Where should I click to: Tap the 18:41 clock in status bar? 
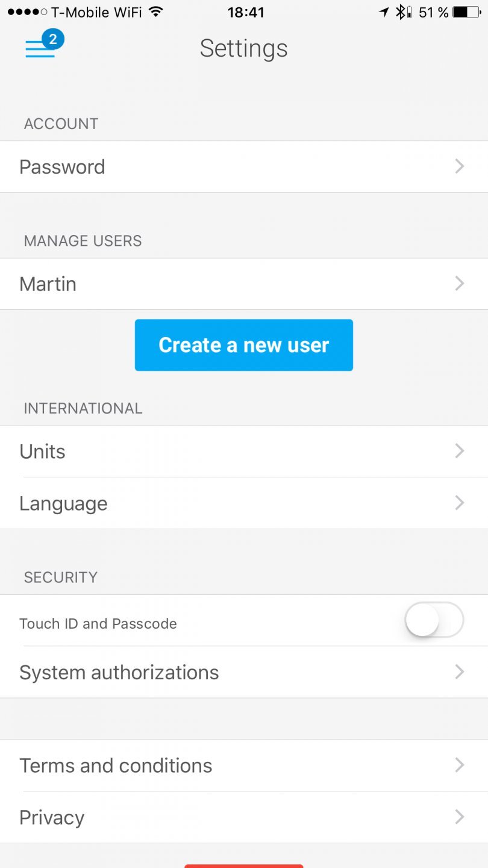tap(246, 12)
